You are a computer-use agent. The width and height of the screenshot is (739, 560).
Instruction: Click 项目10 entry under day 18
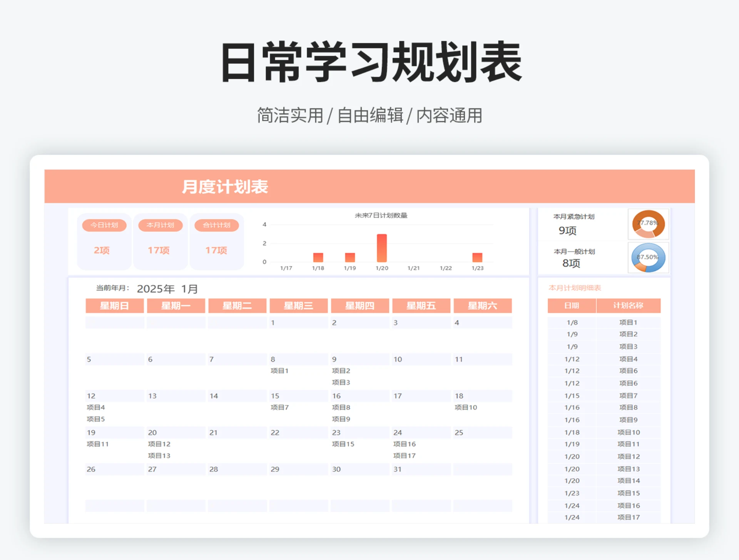click(x=466, y=407)
